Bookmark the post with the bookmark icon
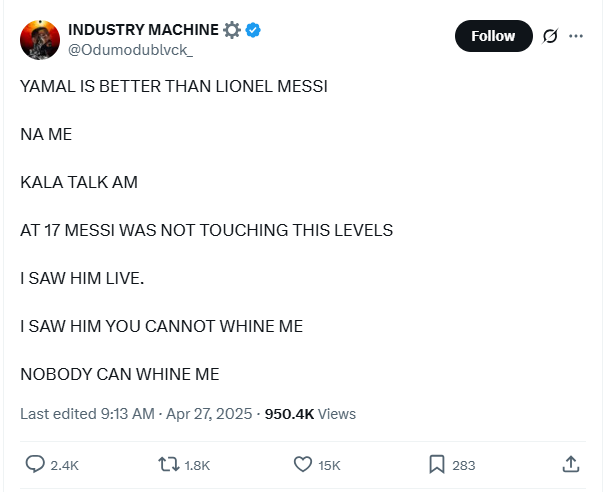Image resolution: width=613 pixels, height=492 pixels. 437,464
